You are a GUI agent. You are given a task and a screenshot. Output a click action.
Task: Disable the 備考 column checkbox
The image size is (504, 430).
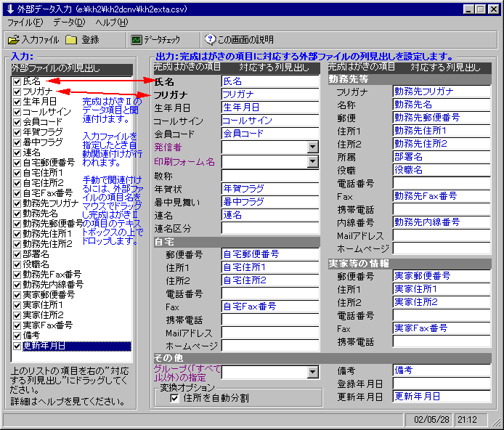click(x=17, y=336)
